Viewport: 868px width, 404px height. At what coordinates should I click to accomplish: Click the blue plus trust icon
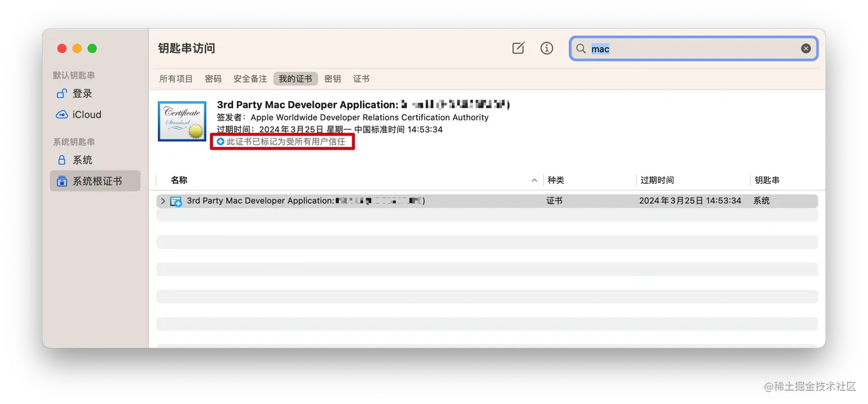point(220,141)
